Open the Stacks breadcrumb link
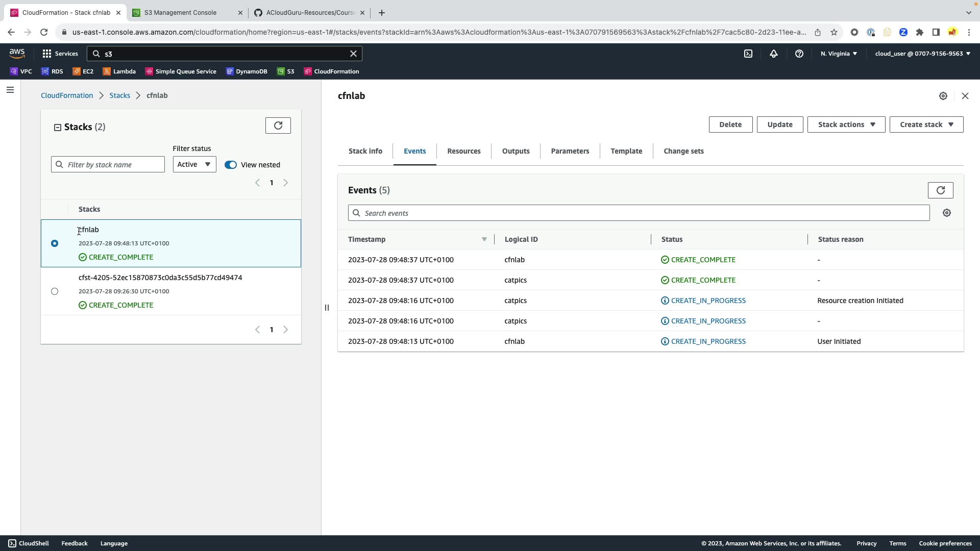Viewport: 980px width, 551px height. coord(119,95)
